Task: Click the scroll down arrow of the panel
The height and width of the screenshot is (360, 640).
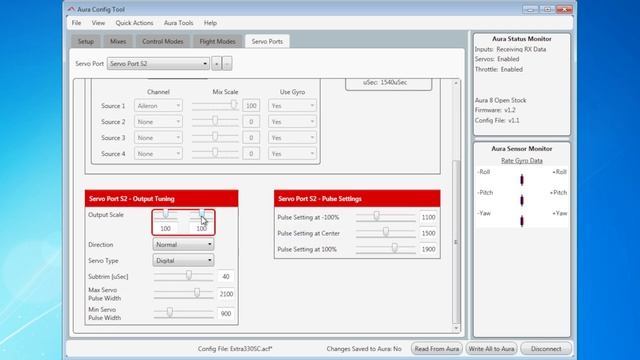Action: (x=456, y=328)
